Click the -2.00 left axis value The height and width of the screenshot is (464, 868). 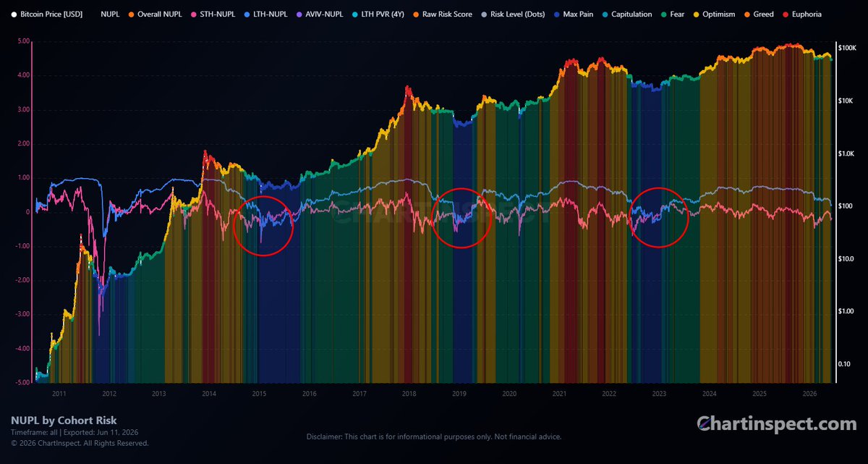pos(22,281)
